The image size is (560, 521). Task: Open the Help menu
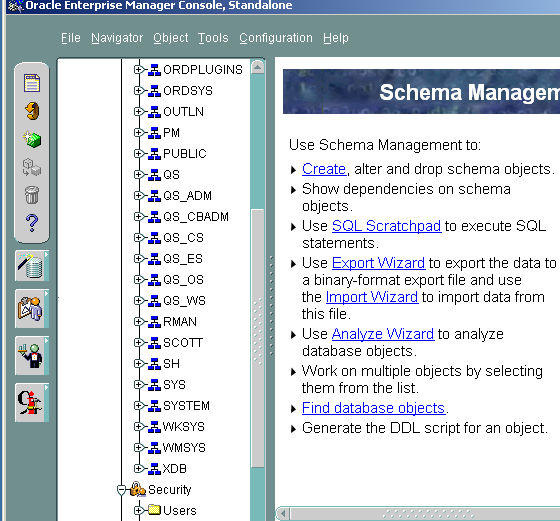point(336,38)
